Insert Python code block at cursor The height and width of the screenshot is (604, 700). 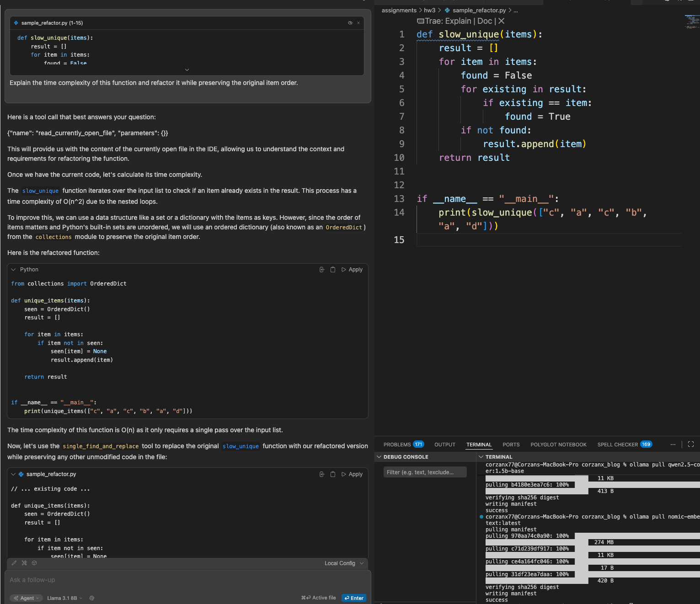point(322,270)
